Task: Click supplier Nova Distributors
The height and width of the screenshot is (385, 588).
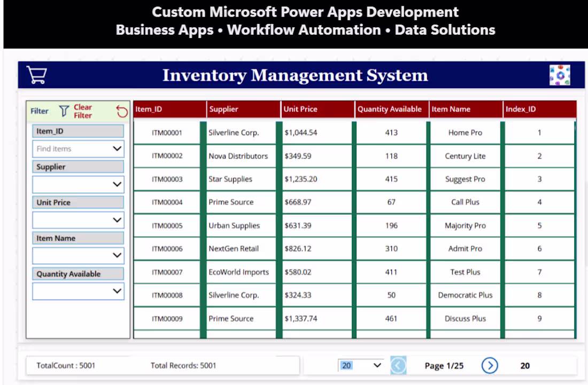Action: click(238, 156)
